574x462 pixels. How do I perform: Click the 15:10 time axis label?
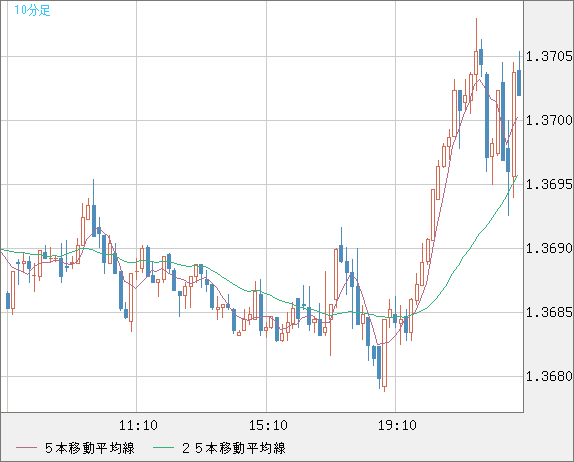click(268, 425)
